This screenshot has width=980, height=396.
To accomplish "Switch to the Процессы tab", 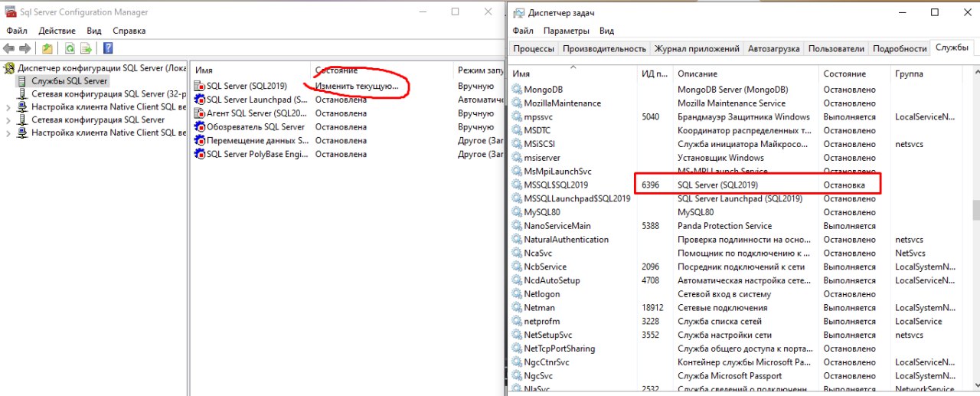I will [x=534, y=48].
